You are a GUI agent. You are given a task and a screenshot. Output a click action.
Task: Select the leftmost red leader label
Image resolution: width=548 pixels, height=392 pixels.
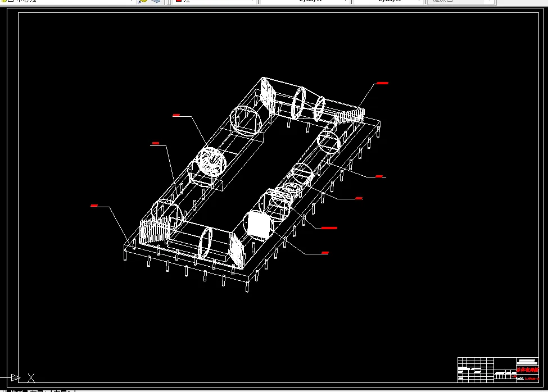94,206
